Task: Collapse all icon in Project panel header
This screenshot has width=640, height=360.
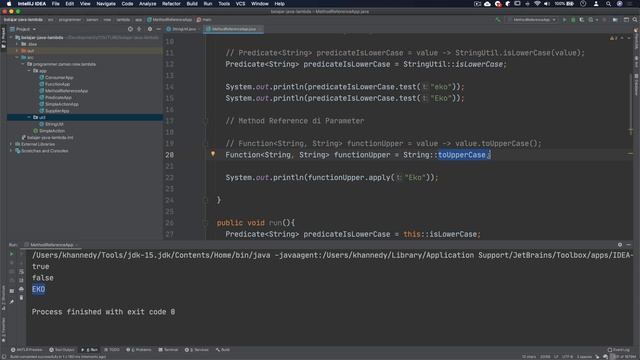Action: pyautogui.click(x=139, y=29)
